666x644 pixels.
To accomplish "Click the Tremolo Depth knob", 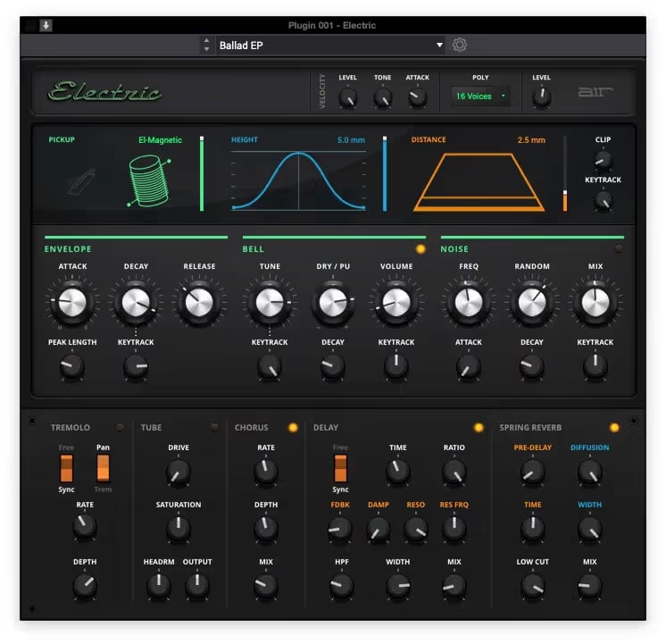I will [85, 585].
